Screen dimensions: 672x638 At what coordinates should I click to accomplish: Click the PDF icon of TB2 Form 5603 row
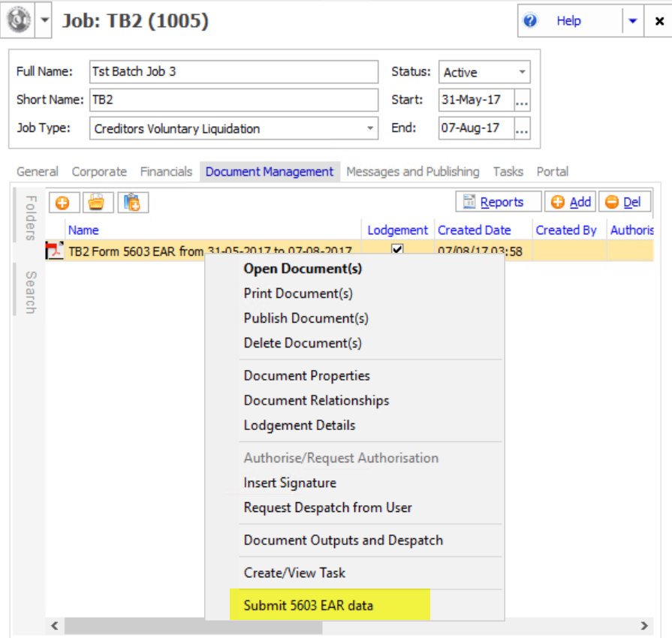55,251
